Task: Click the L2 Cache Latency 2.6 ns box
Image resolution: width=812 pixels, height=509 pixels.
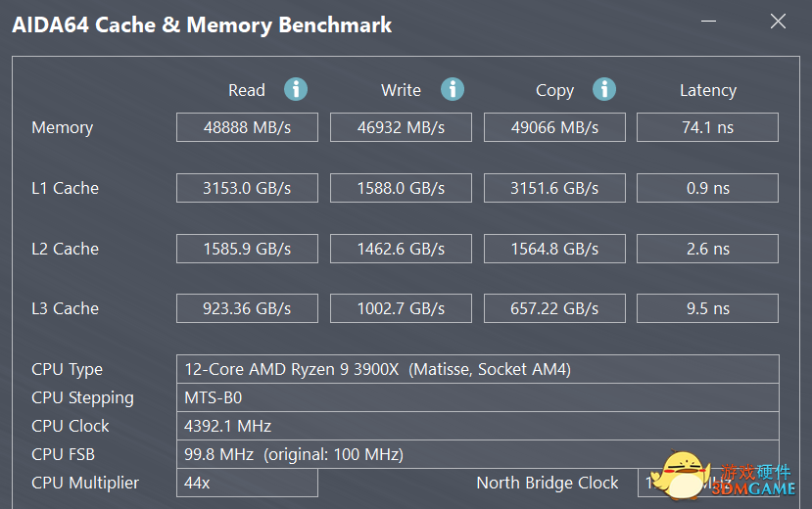Action: (707, 249)
